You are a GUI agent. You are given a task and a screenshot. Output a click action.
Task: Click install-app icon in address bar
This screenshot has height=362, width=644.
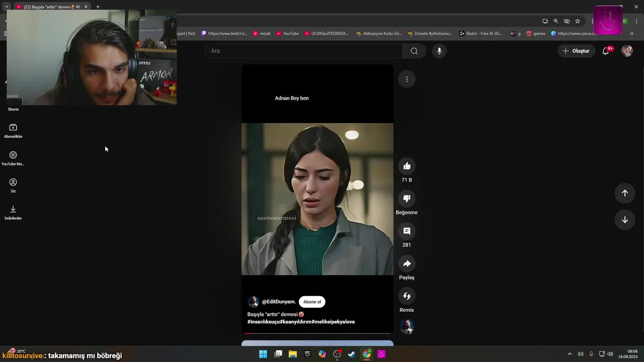[545, 21]
